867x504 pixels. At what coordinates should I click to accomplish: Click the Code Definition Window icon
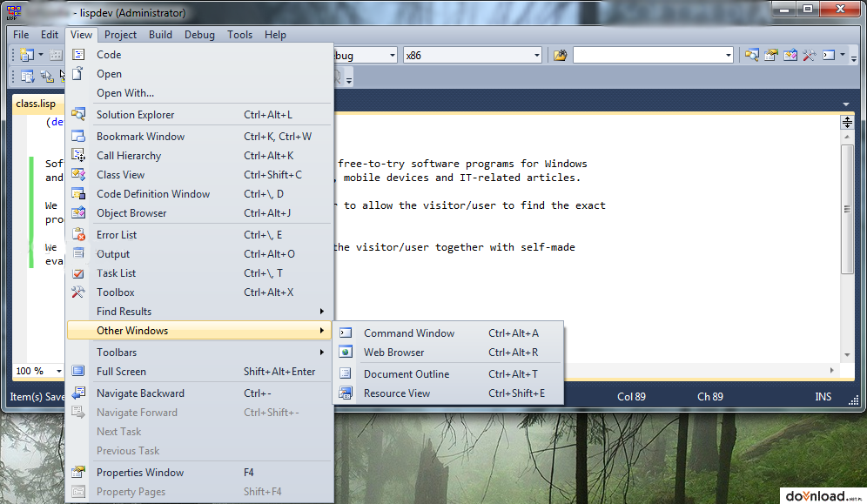click(x=78, y=193)
